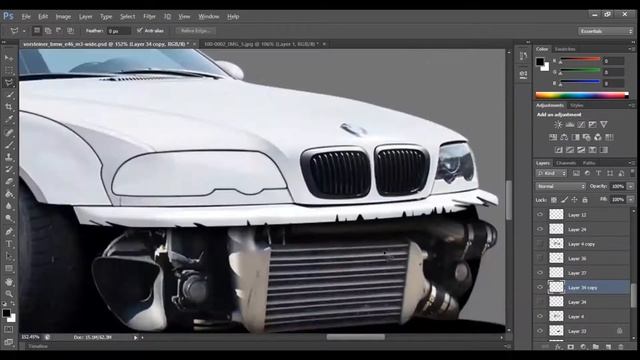Select the Rectangular Marquee tool

tap(9, 70)
